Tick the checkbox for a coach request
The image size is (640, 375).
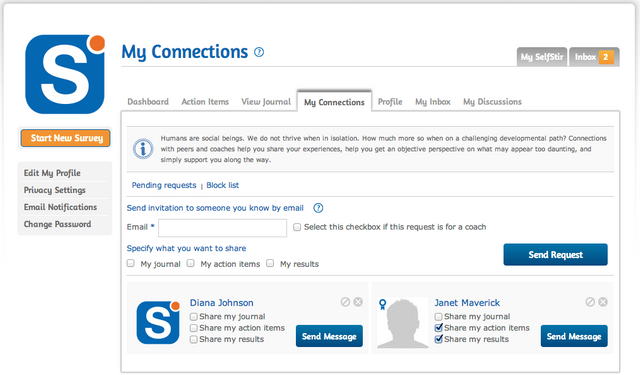coord(297,227)
